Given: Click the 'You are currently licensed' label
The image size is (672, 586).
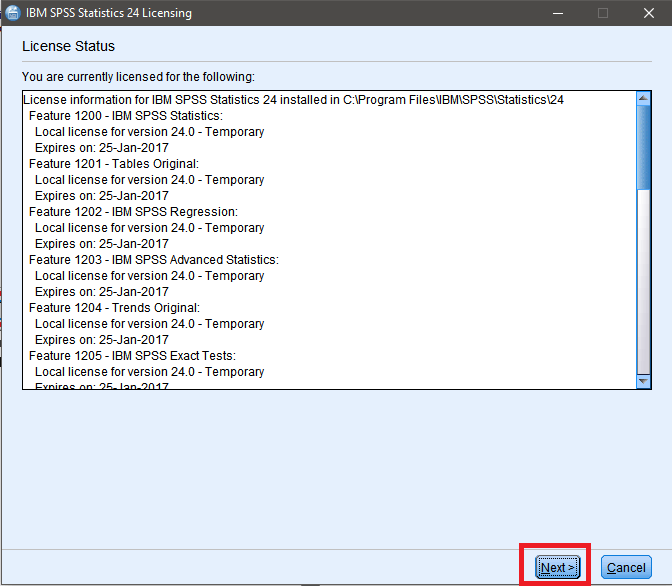Looking at the screenshot, I should pos(138,77).
